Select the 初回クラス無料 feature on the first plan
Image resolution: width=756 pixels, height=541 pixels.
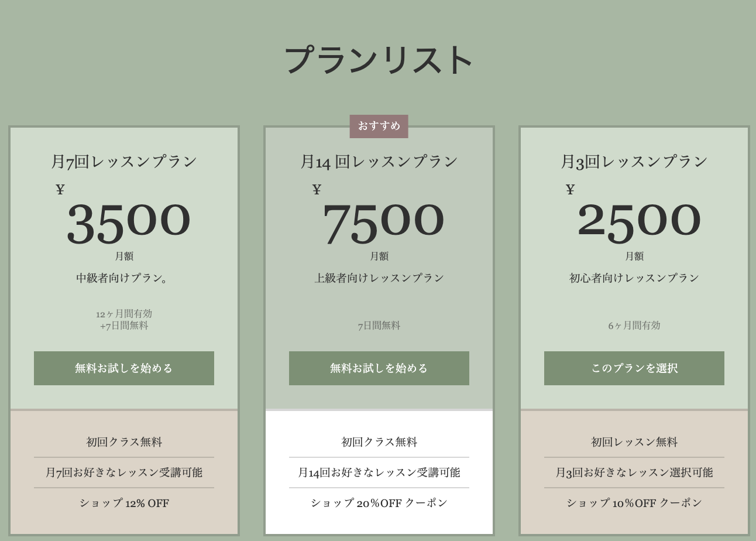pos(123,441)
